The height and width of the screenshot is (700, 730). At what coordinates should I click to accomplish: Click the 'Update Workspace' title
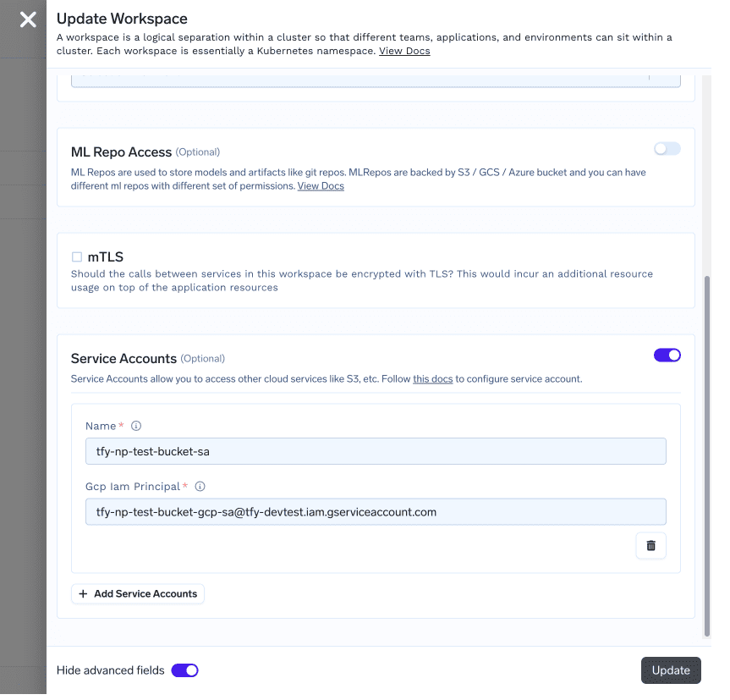coord(123,19)
